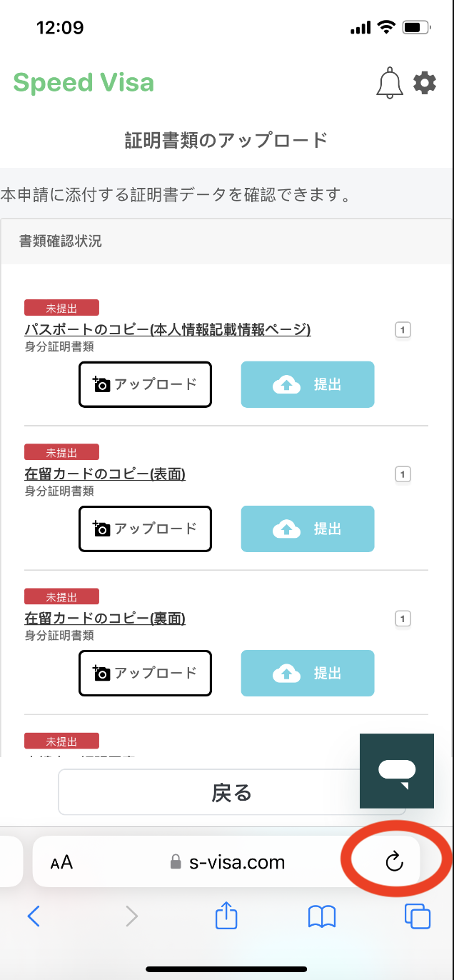Viewport: 454px width, 980px height.
Task: Upload the passport copy photo
Action: (x=145, y=384)
